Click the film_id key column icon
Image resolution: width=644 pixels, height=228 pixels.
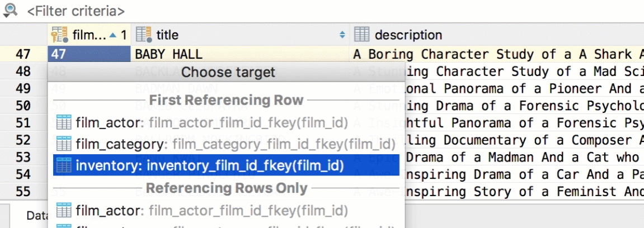click(60, 35)
